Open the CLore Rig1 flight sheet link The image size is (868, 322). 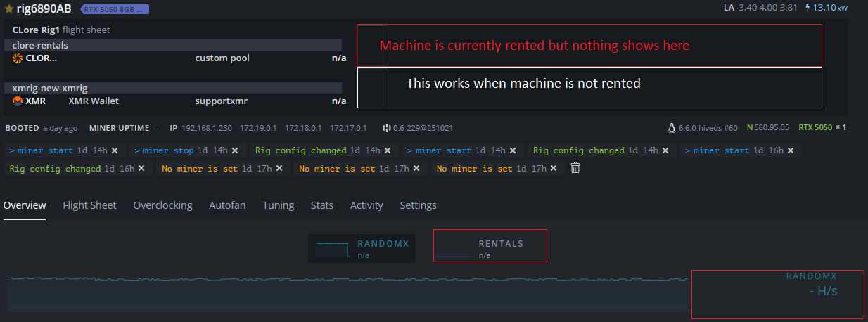[36, 30]
